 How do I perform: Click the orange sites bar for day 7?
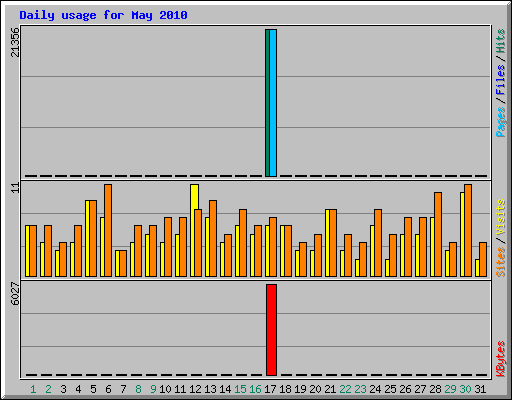pos(123,263)
